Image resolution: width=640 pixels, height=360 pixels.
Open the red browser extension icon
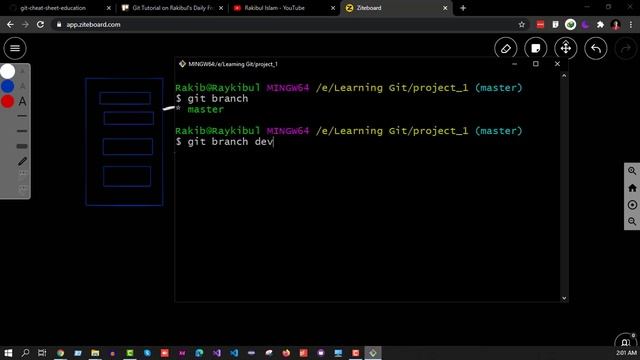(540, 24)
